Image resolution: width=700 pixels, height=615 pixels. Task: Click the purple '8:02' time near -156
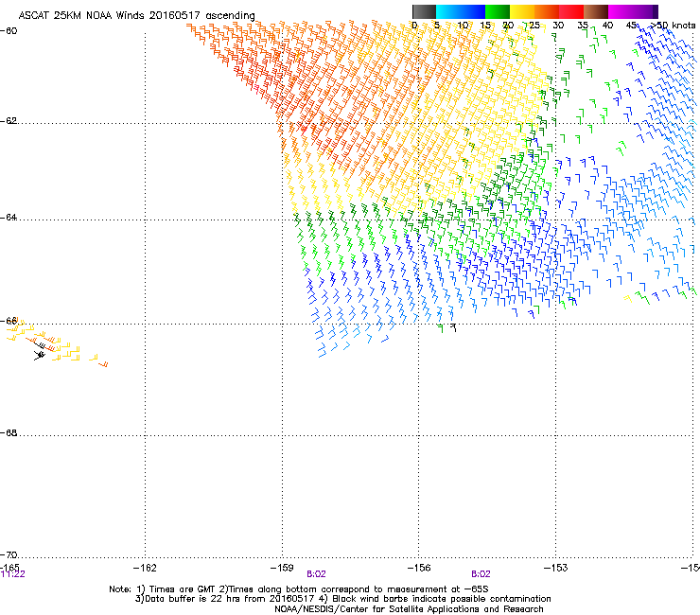pyautogui.click(x=481, y=574)
